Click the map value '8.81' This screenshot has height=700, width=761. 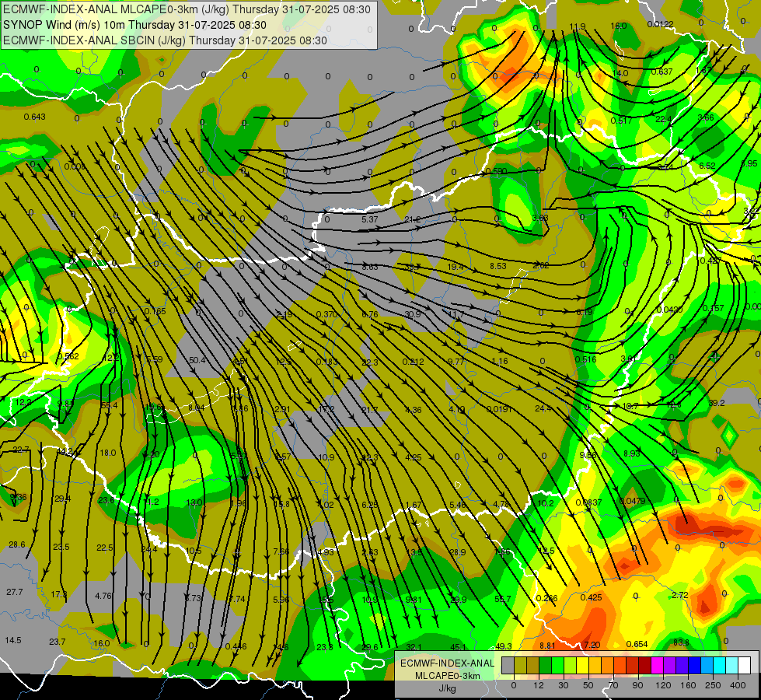[x=547, y=646]
